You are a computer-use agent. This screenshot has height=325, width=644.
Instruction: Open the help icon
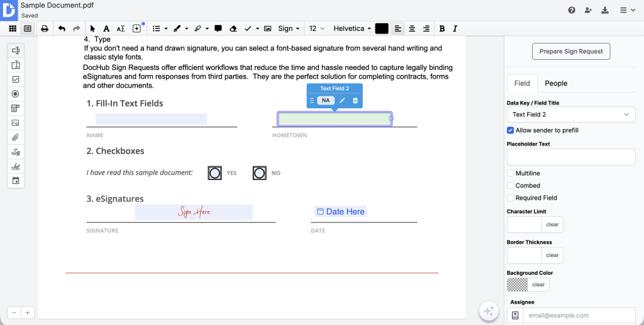tap(572, 10)
